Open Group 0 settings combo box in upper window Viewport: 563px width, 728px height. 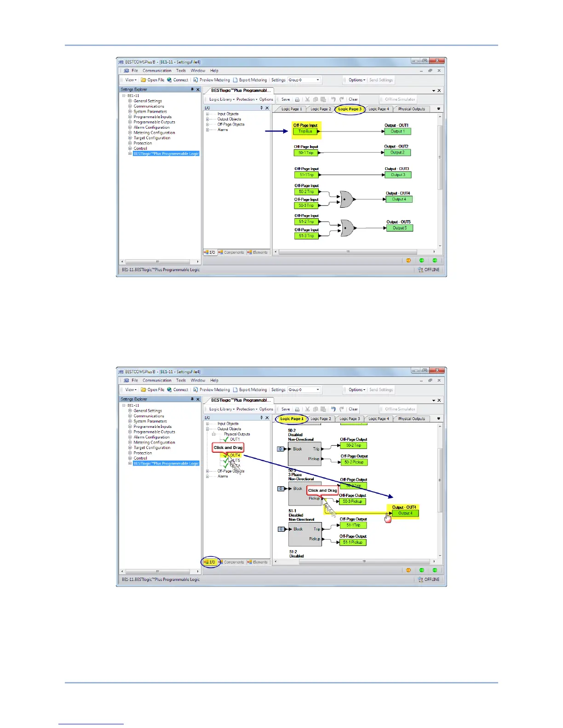304,80
